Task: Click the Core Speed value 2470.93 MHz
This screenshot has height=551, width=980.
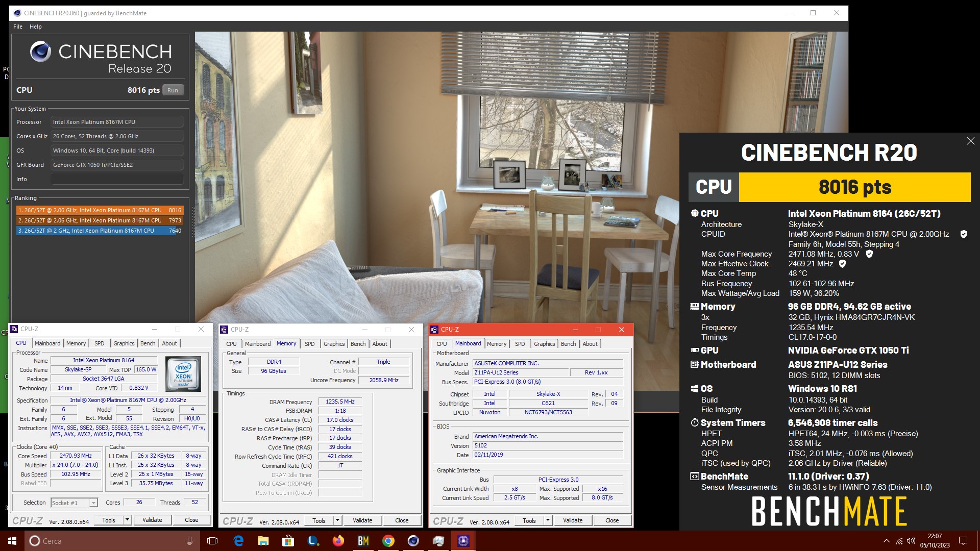Action: coord(76,456)
